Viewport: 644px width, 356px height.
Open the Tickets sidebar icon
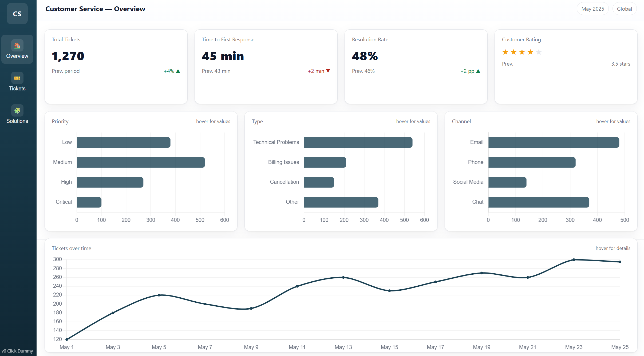click(x=17, y=78)
